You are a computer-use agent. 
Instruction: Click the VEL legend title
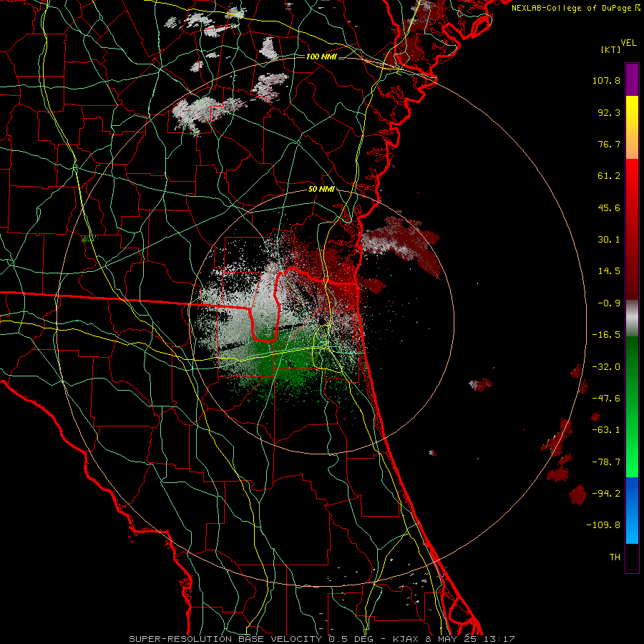coord(628,43)
